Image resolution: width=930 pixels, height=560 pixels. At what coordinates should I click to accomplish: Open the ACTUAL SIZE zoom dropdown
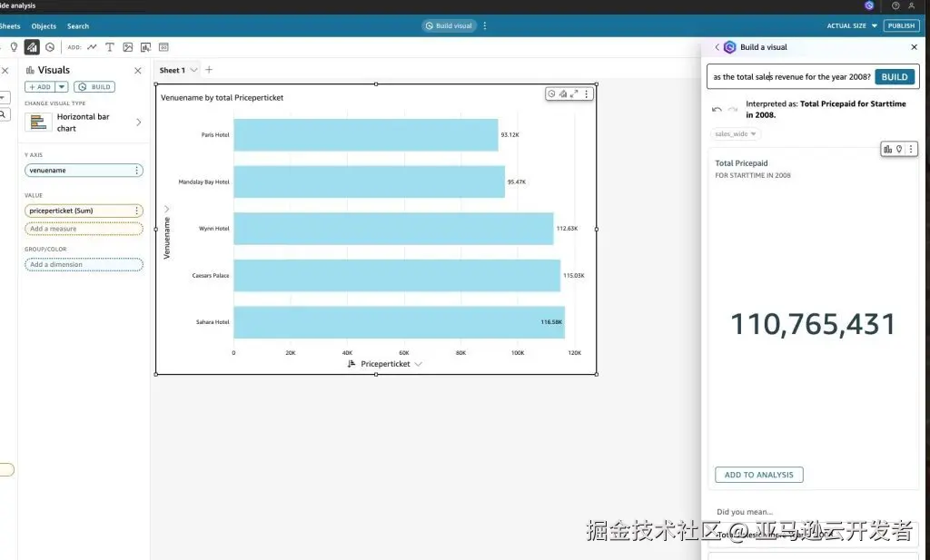pos(852,25)
